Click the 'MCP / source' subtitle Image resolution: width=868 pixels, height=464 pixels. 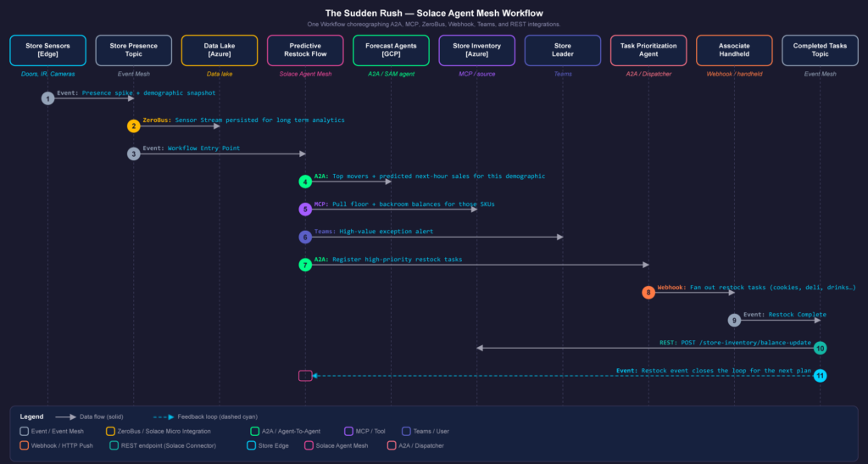[476, 74]
